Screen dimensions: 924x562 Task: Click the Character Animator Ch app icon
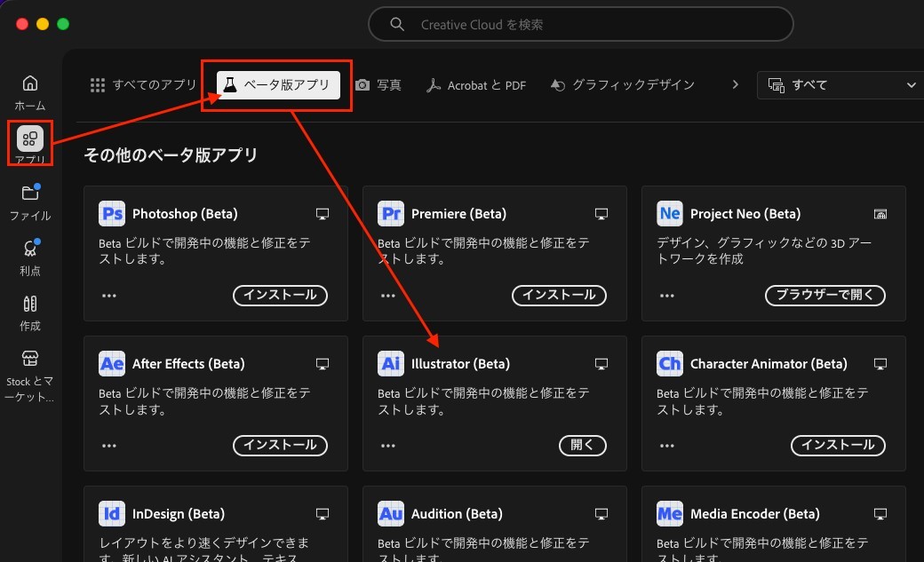(x=669, y=363)
